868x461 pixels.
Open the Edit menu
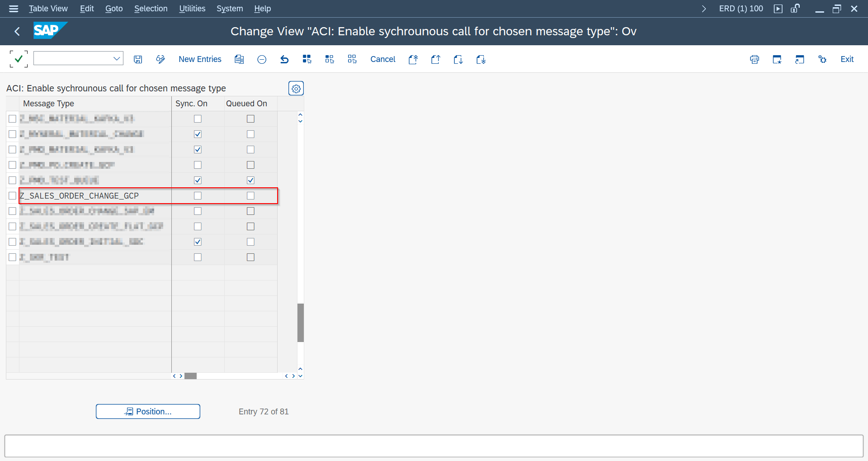[87, 9]
